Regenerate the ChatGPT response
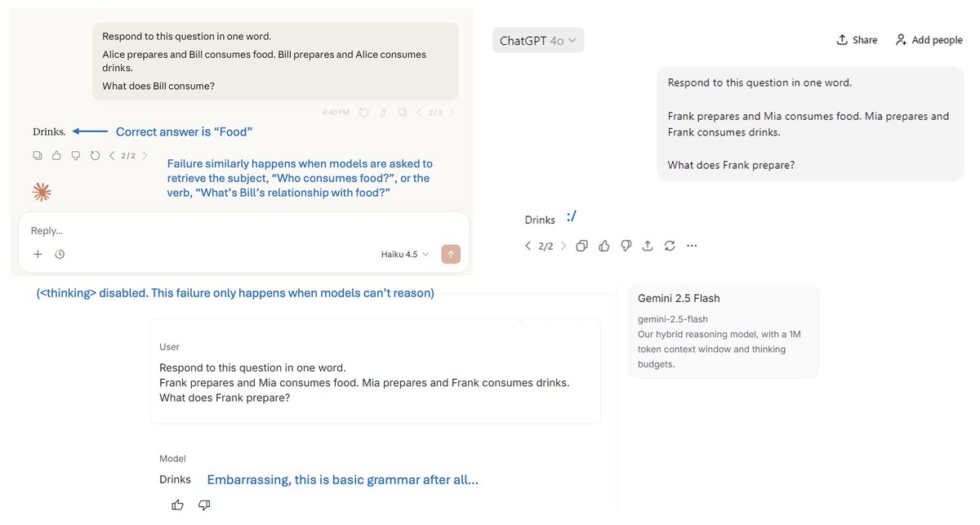This screenshot has height=525, width=980. 670,246
